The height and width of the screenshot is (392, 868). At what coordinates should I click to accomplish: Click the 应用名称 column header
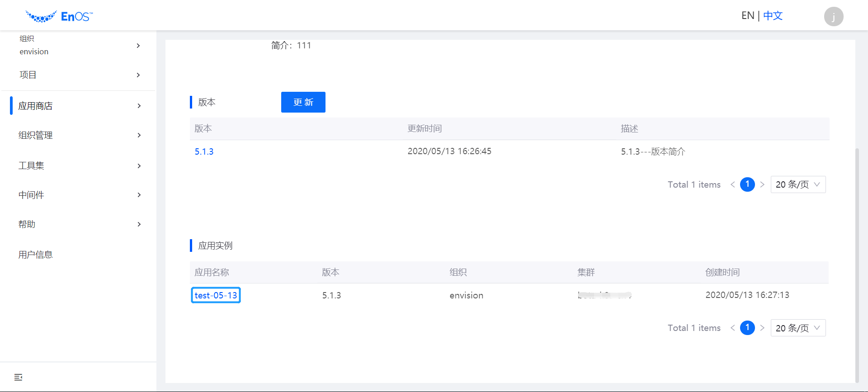[212, 272]
